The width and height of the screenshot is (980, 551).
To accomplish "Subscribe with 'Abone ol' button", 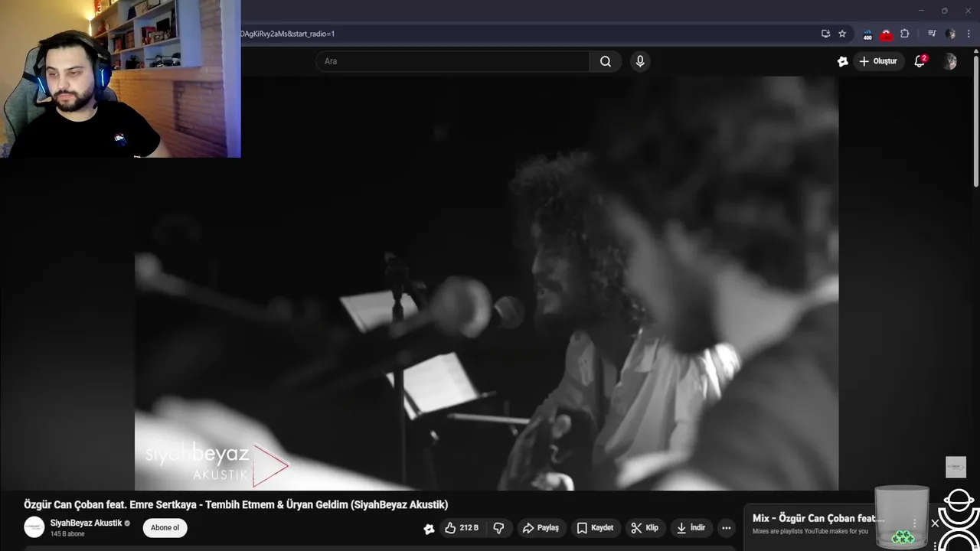I will tap(165, 528).
